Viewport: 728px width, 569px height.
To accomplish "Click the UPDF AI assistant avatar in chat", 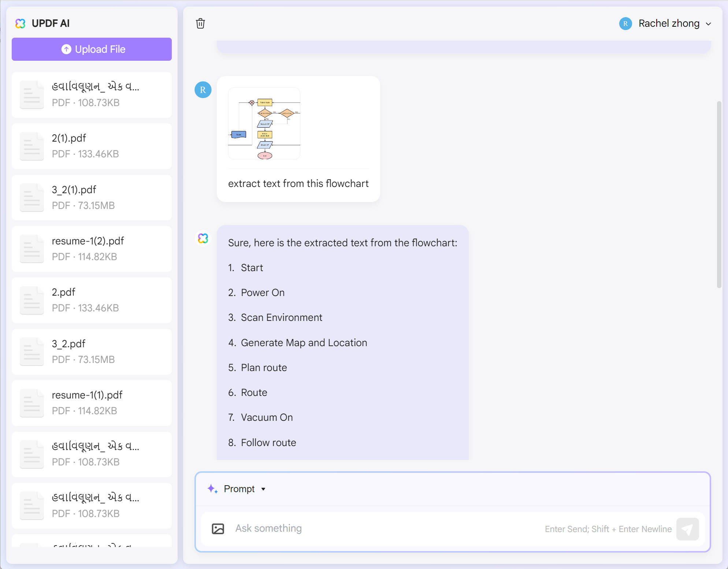I will [203, 239].
